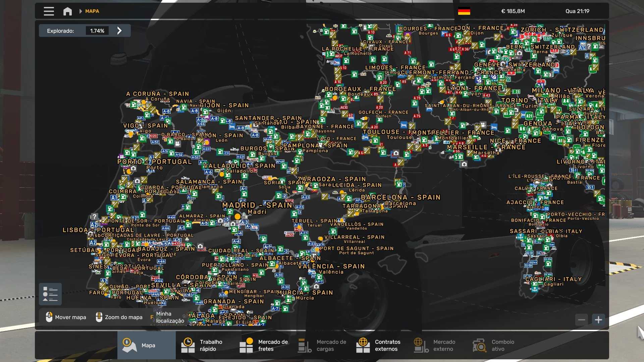This screenshot has width=644, height=362.
Task: Click the camera viewpoint icon near Porto
Action: [133, 168]
